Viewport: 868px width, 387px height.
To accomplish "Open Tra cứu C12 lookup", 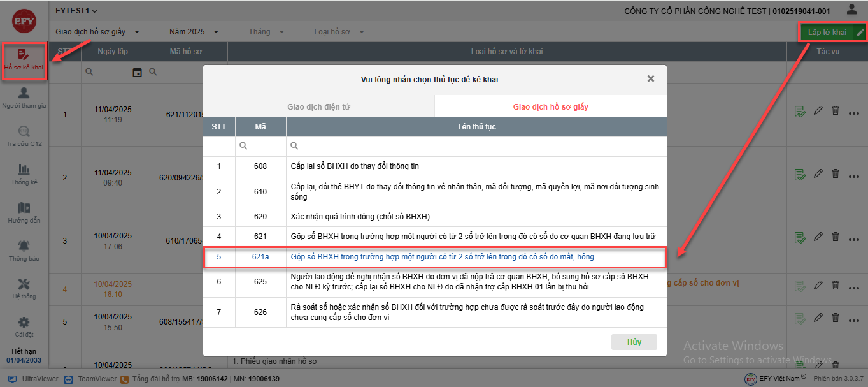I will [x=24, y=136].
